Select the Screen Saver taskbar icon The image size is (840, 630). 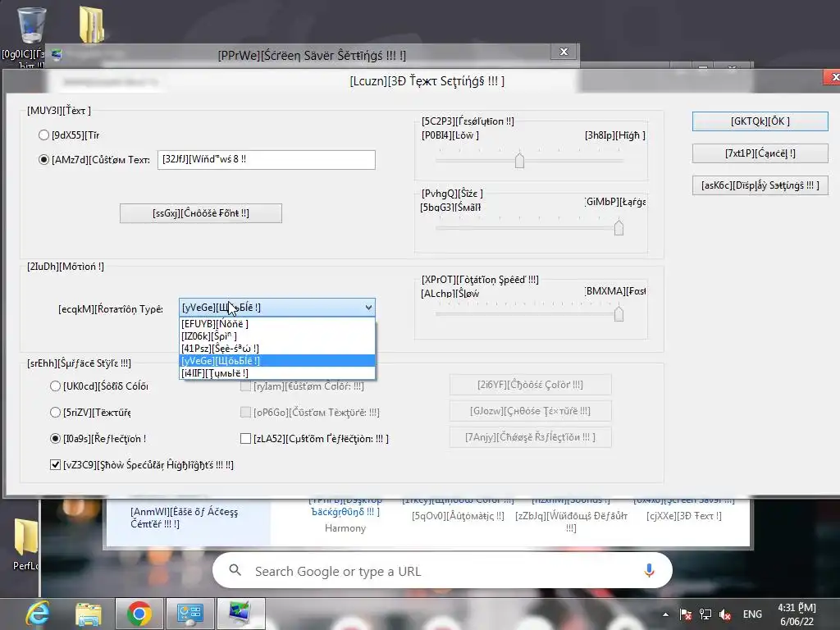coord(240,614)
